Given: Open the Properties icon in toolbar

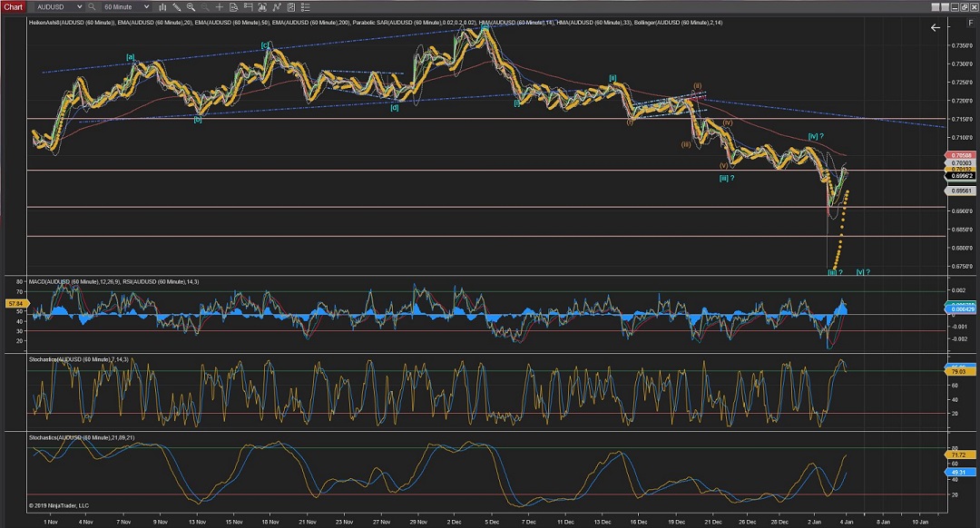Looking at the screenshot, I should tap(291, 7).
